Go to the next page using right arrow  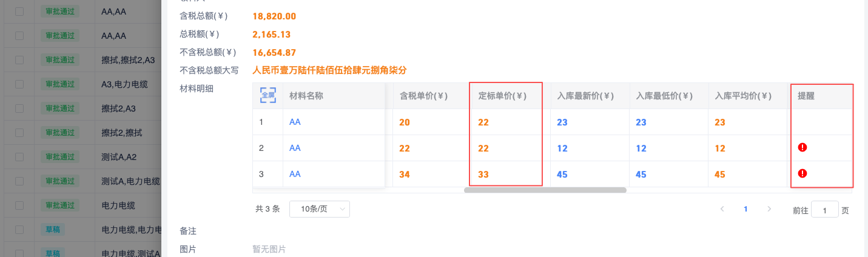(x=769, y=209)
